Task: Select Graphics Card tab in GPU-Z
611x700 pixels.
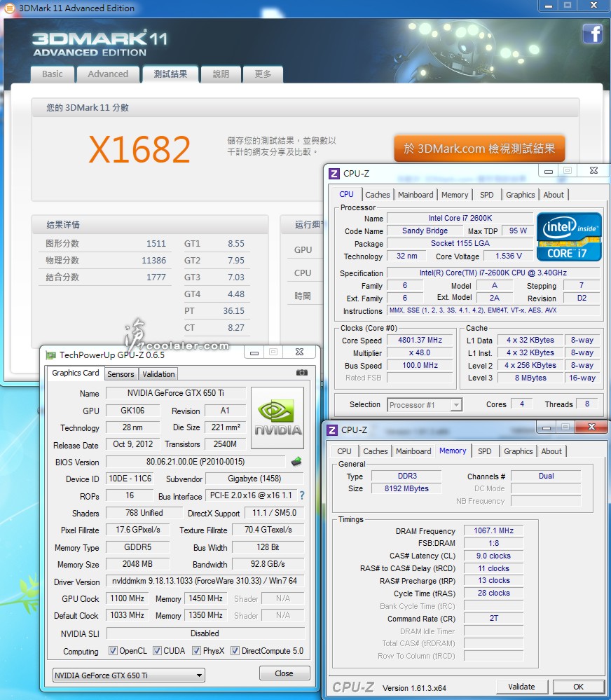Action: [76, 373]
